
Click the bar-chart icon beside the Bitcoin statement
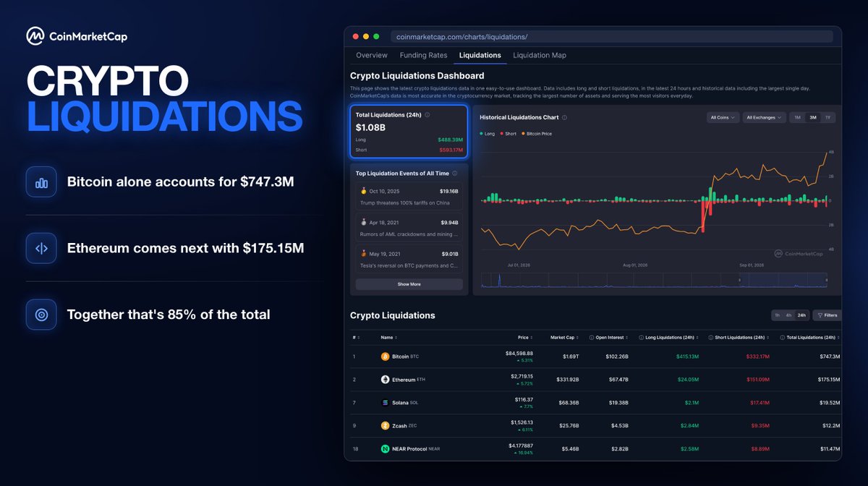[x=41, y=182]
